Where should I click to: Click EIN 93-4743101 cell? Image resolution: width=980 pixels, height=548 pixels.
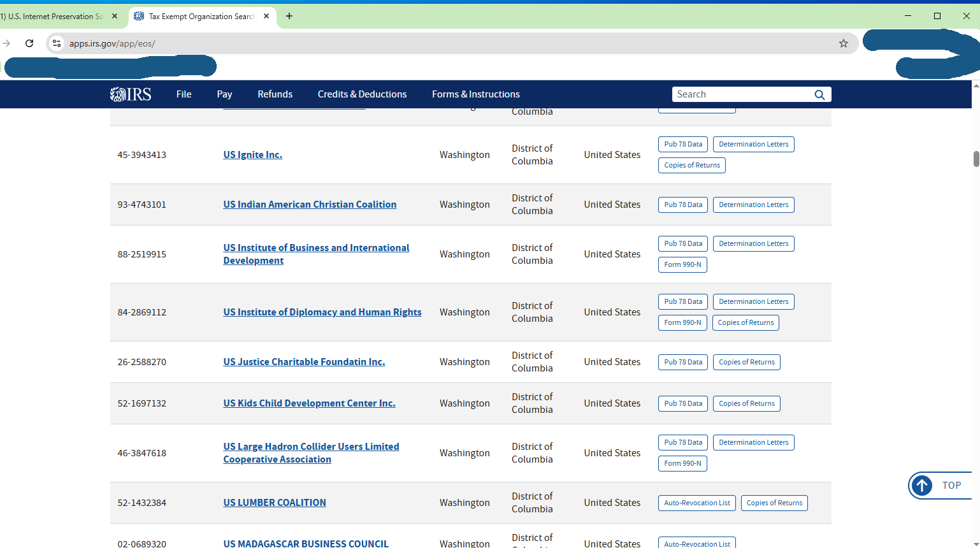coord(141,205)
